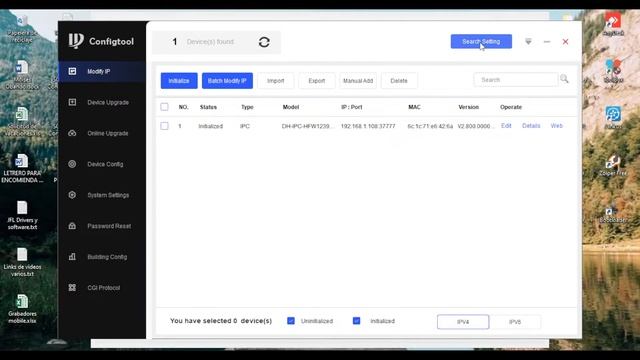Click the Device Upgrade sidebar icon
640x360 pixels.
pyautogui.click(x=72, y=102)
